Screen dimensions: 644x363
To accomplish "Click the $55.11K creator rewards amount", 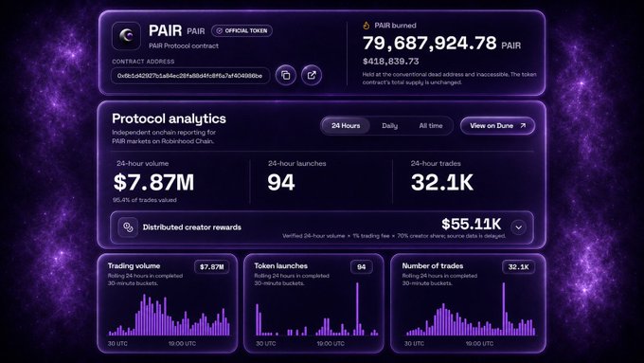I will 471,224.
